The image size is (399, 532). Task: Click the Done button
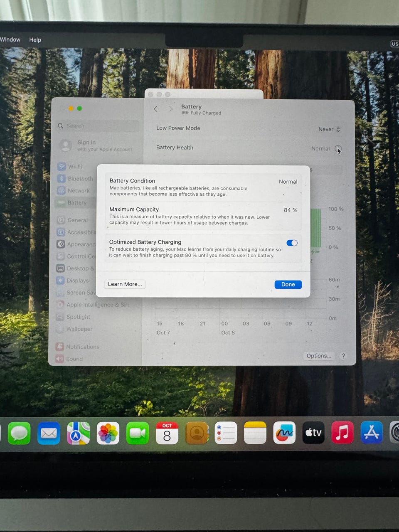(x=288, y=285)
